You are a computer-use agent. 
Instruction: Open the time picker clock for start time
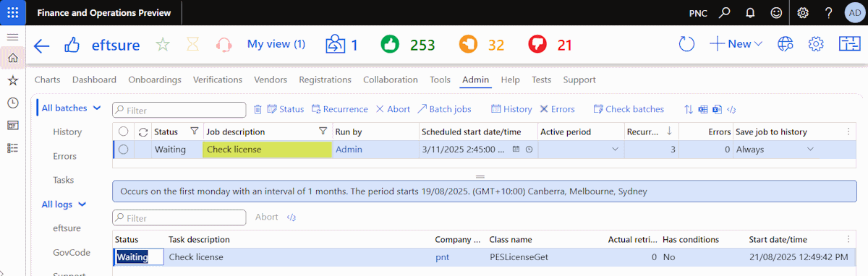pos(529,150)
